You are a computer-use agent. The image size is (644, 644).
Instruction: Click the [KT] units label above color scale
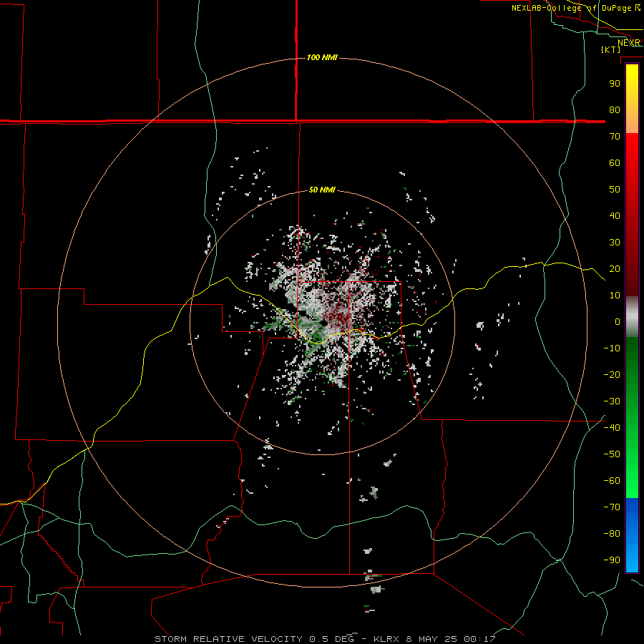[610, 49]
